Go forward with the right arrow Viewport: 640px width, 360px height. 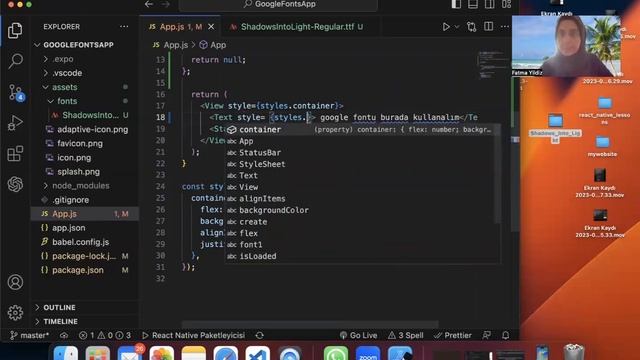(165, 4)
